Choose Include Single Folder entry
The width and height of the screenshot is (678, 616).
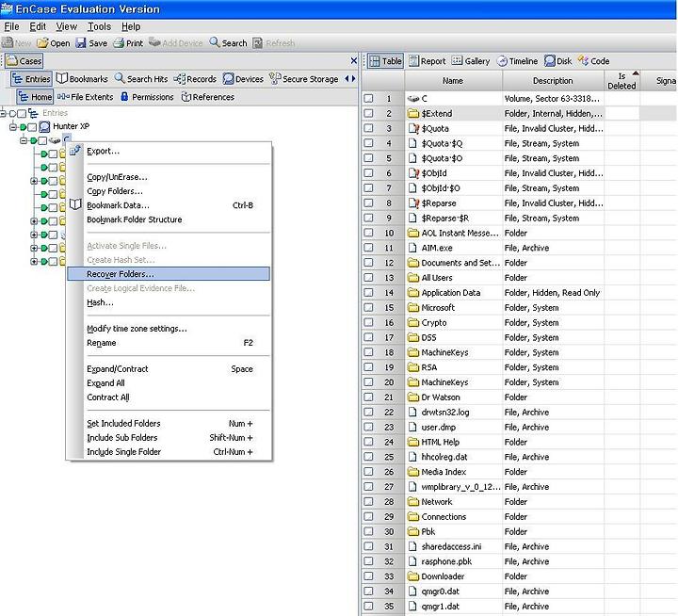coord(169,451)
